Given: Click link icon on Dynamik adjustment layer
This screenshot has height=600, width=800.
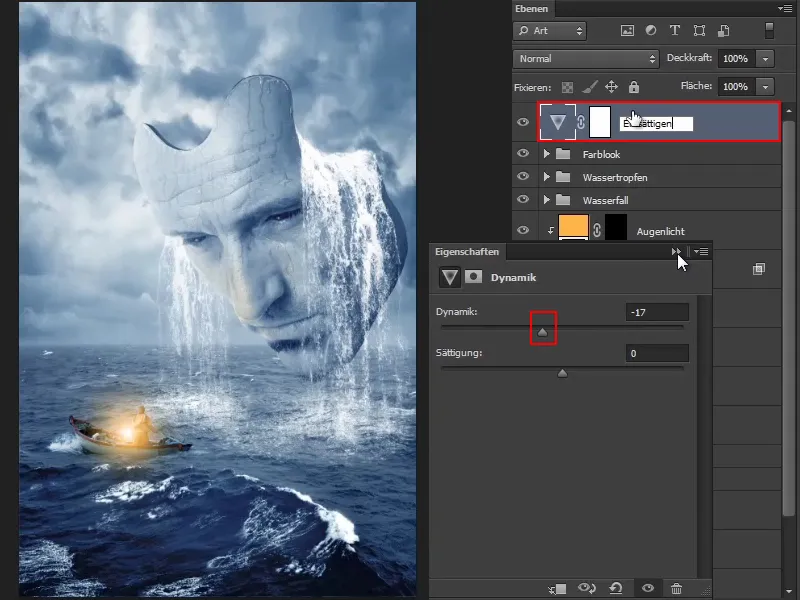Looking at the screenshot, I should tap(581, 122).
